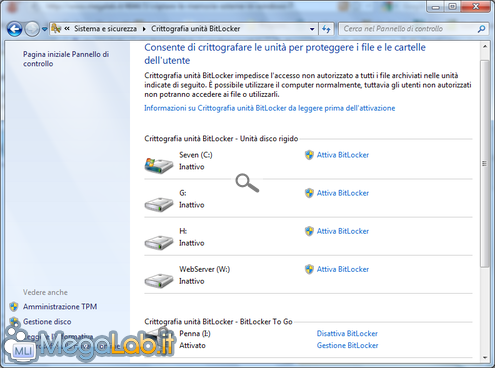Click Disattiva BitLocker for Penna (I:)
The width and height of the screenshot is (495, 368).
[347, 333]
